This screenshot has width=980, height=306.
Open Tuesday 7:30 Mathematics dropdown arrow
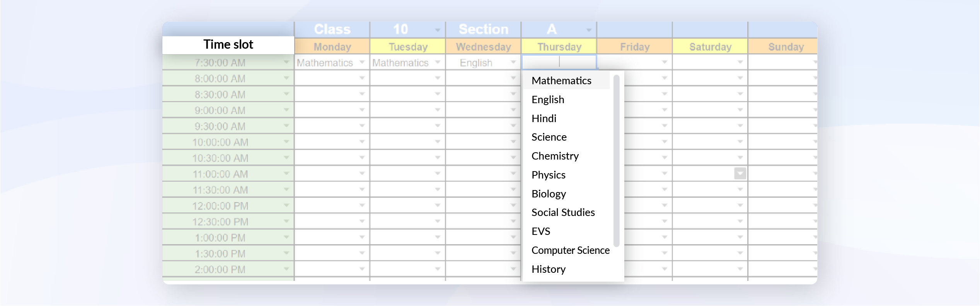tap(438, 62)
